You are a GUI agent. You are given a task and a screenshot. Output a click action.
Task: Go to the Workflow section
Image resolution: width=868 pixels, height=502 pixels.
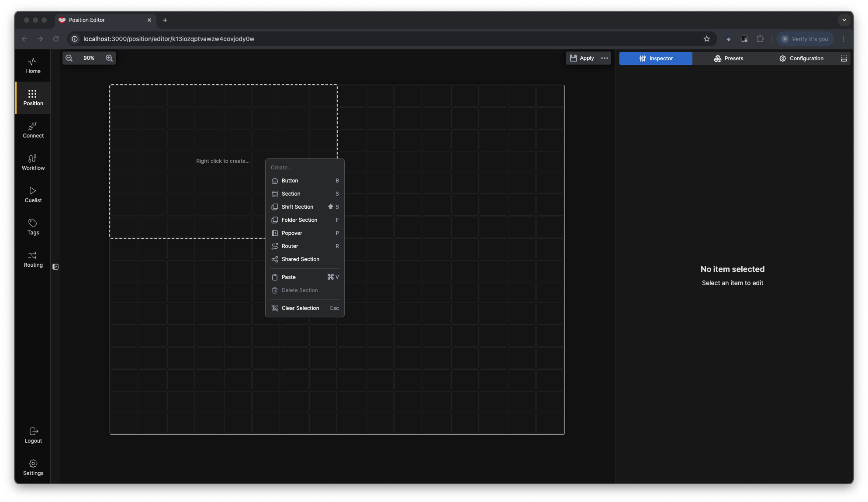[33, 162]
